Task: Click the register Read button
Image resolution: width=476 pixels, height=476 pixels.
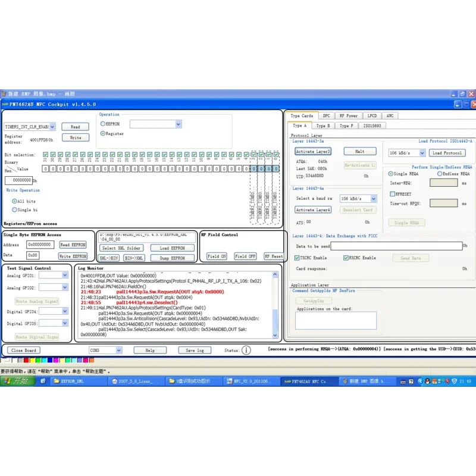Action: click(x=76, y=127)
